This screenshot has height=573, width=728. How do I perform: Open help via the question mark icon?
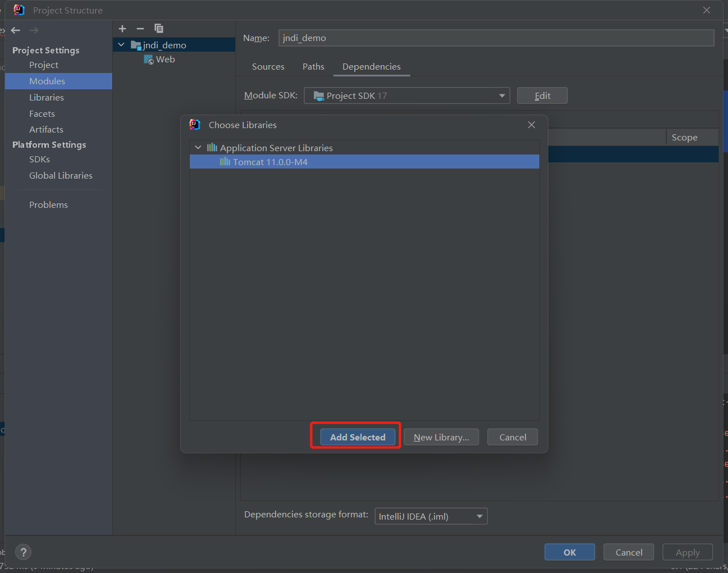point(24,552)
